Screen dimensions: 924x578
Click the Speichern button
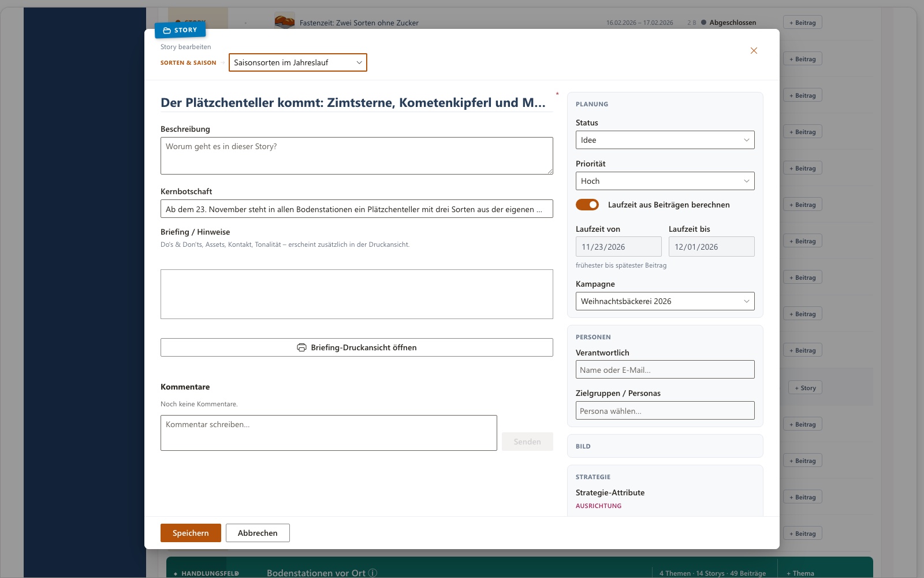[x=191, y=533]
